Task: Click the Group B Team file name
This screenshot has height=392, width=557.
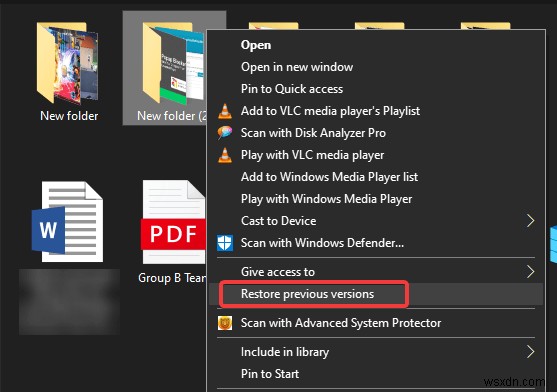Action: [172, 278]
